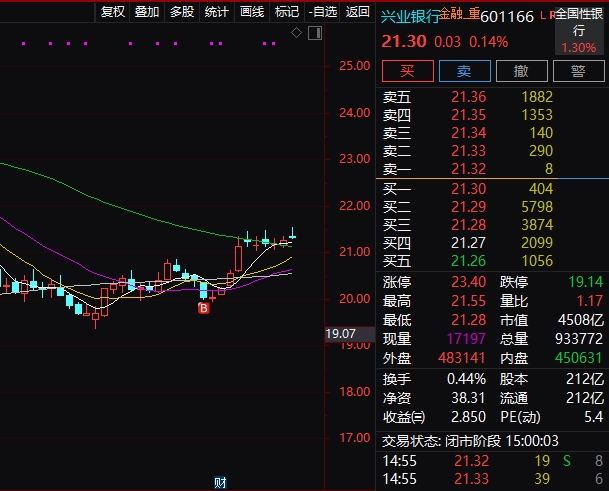Click the 复权 toolbar button

pos(113,12)
